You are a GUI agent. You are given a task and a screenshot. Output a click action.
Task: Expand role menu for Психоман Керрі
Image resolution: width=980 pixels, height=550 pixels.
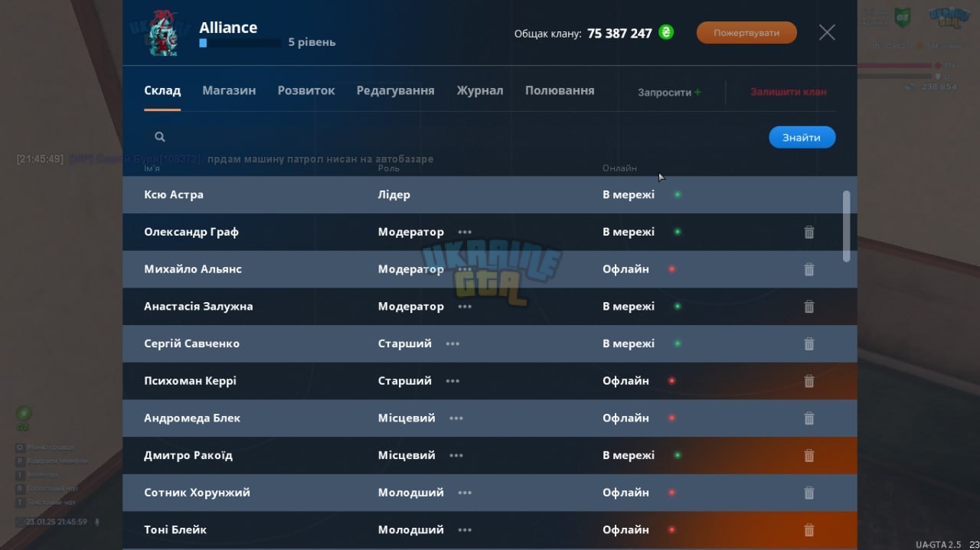(452, 381)
